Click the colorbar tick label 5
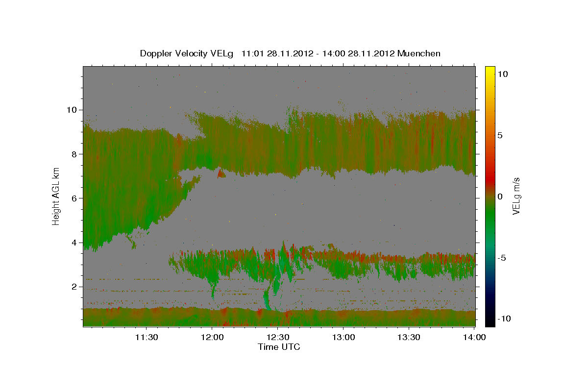 [501, 135]
